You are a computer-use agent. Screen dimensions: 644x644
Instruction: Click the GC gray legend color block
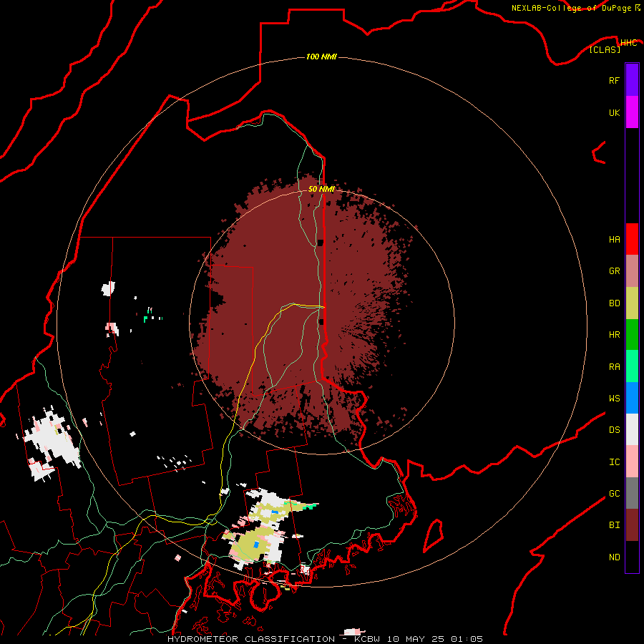[632, 493]
